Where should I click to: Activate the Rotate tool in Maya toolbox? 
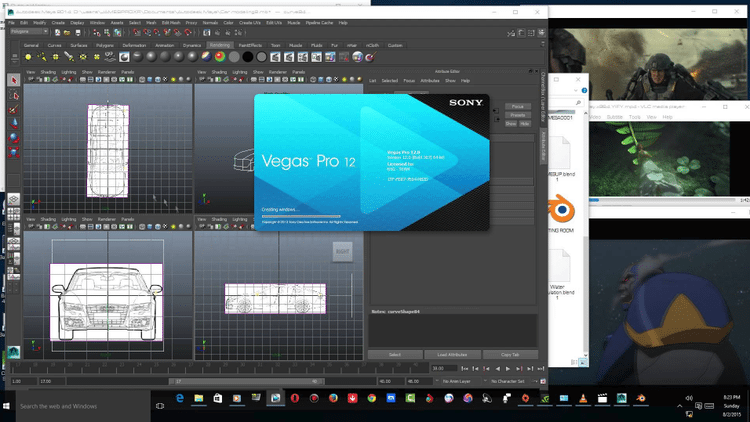click(x=14, y=138)
